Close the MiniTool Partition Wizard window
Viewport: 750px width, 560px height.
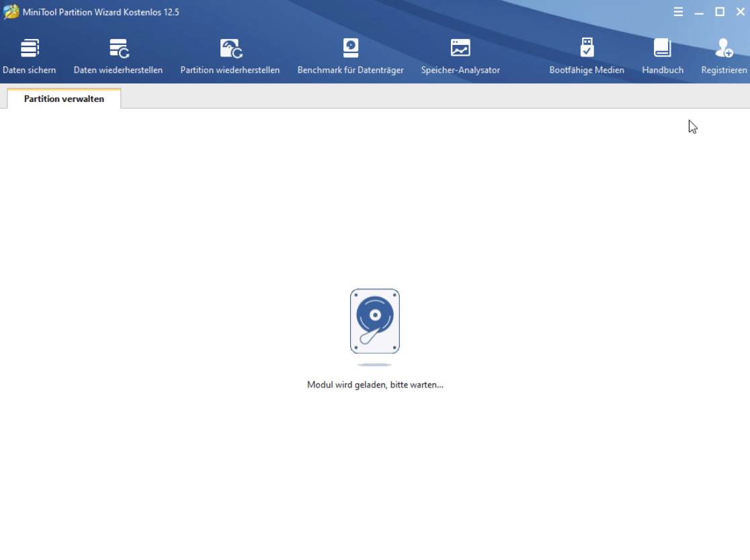[740, 12]
